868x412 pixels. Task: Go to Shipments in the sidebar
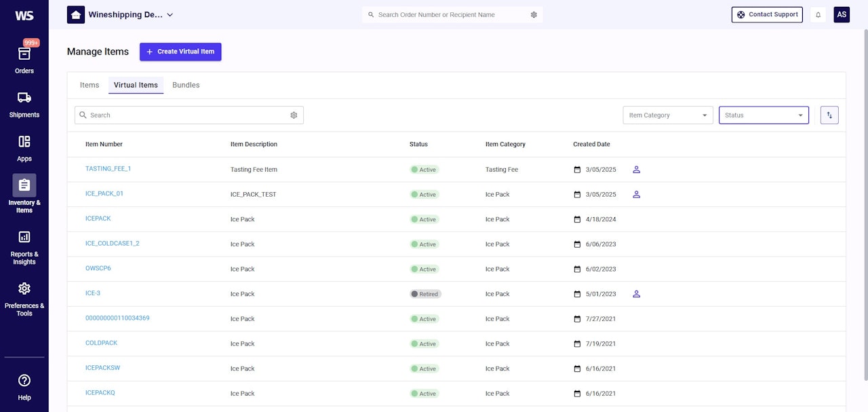point(24,104)
